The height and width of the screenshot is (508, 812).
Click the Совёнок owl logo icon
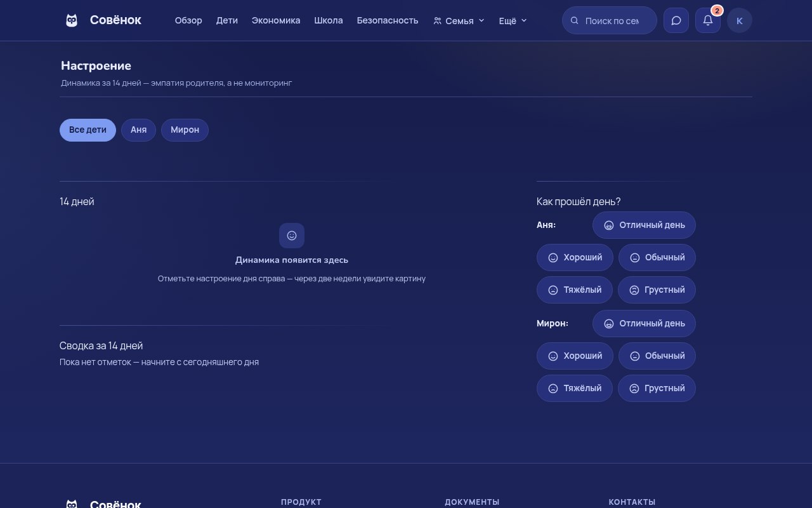coord(72,20)
